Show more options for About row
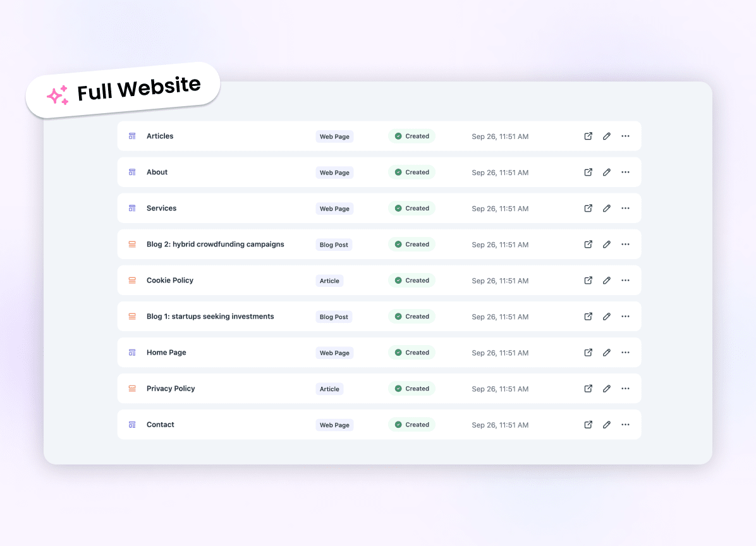The image size is (756, 546). pyautogui.click(x=625, y=172)
